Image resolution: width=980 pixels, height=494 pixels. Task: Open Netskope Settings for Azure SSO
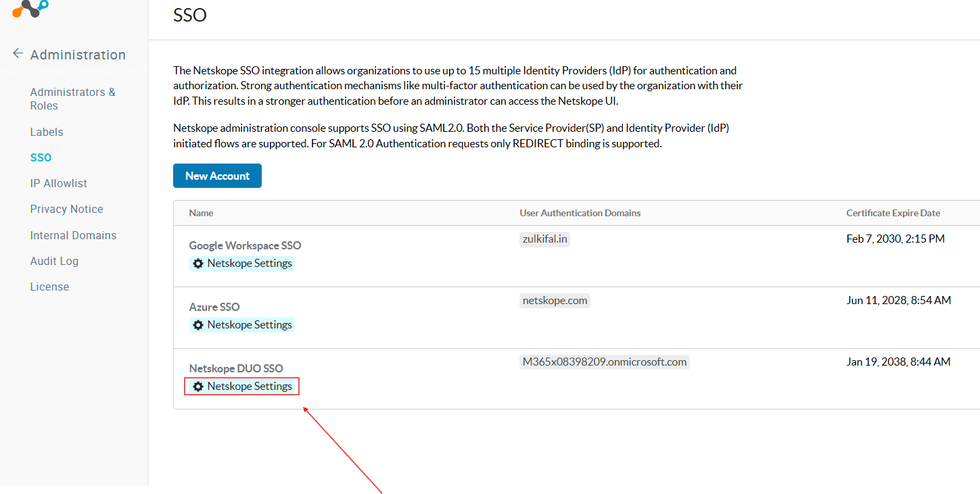coord(242,325)
